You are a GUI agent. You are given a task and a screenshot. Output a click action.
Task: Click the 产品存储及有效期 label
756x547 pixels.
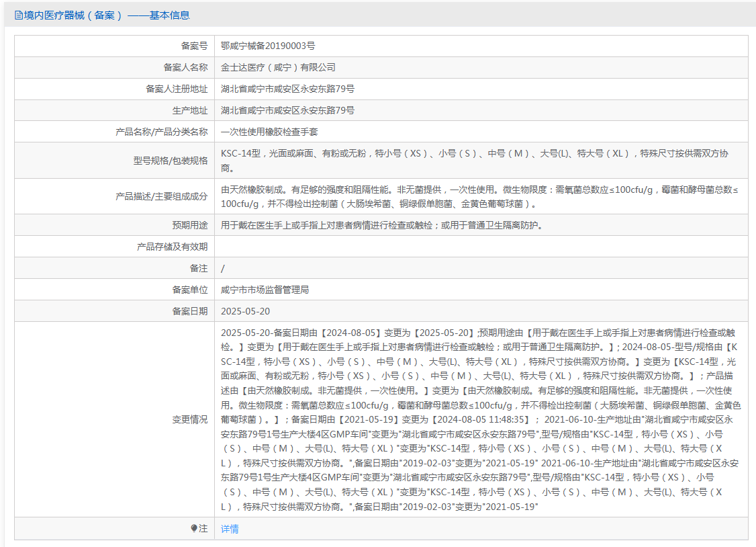coord(172,247)
